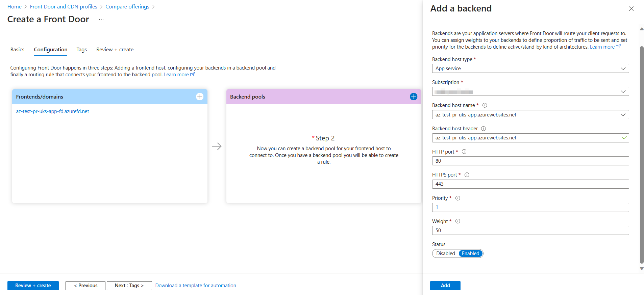Select the Configuration tab

pos(51,50)
